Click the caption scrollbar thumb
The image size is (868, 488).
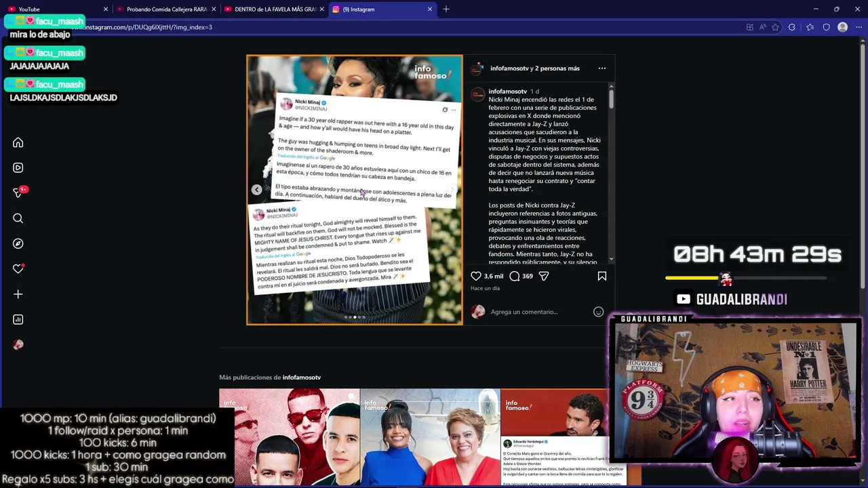pos(612,98)
